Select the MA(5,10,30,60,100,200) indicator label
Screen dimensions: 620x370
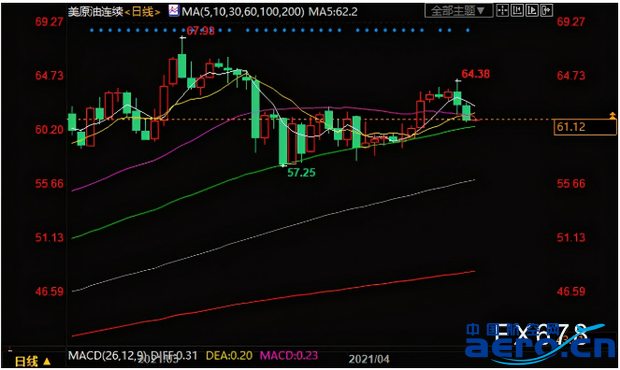tap(243, 12)
